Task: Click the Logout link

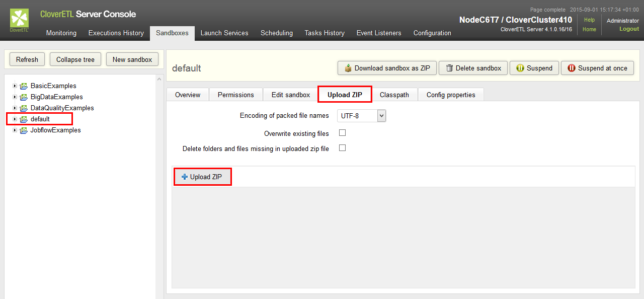Action: click(x=629, y=29)
